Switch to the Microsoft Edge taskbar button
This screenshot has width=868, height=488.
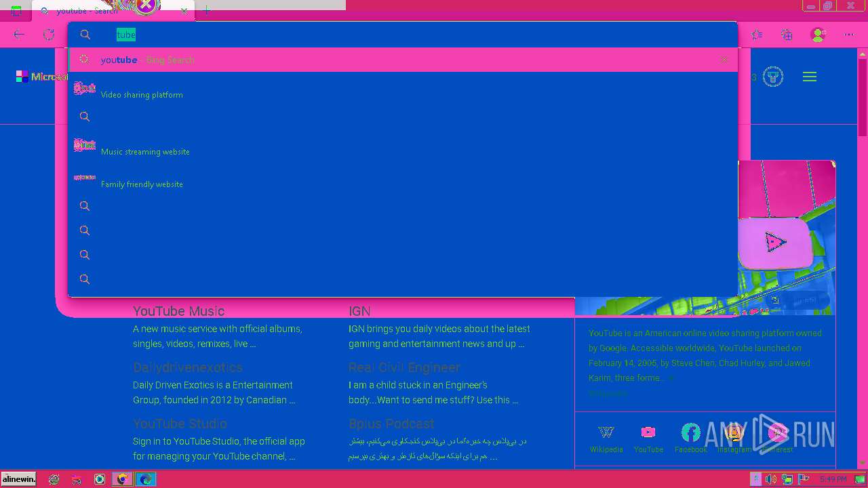point(145,479)
